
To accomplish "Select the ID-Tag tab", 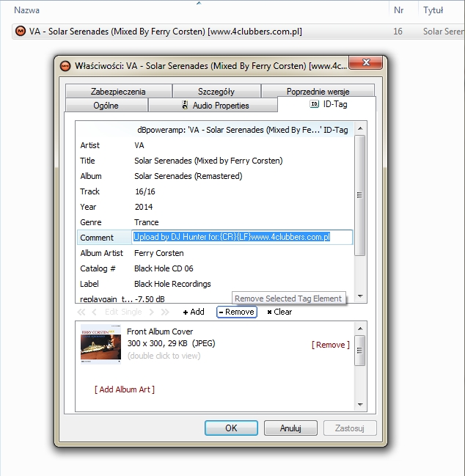I will pos(326,104).
